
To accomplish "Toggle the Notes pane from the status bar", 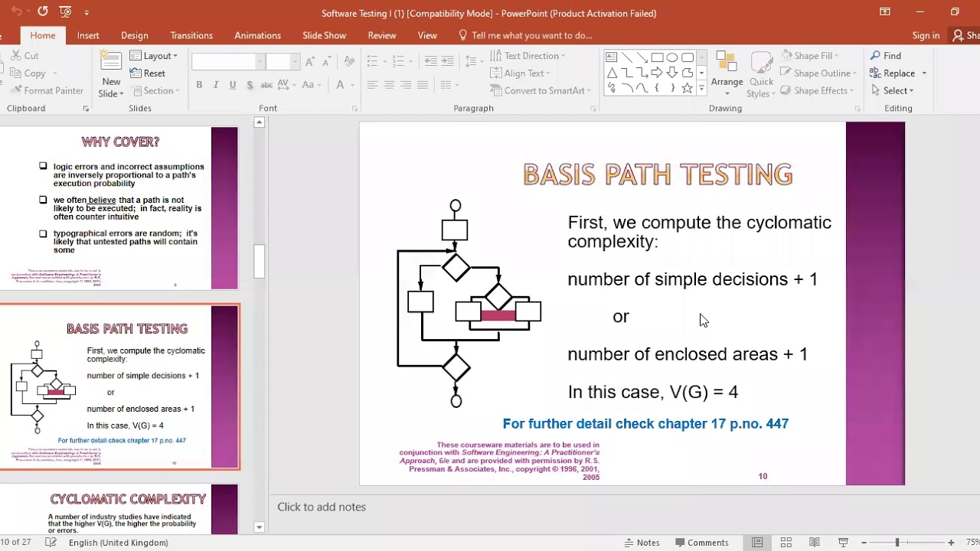I will pos(642,543).
